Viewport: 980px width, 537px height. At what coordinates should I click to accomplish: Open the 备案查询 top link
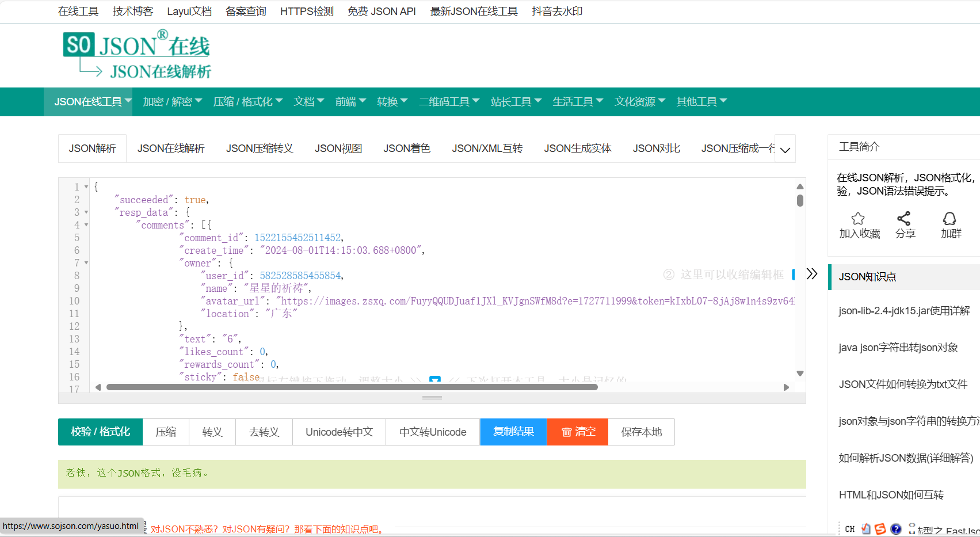pos(246,12)
